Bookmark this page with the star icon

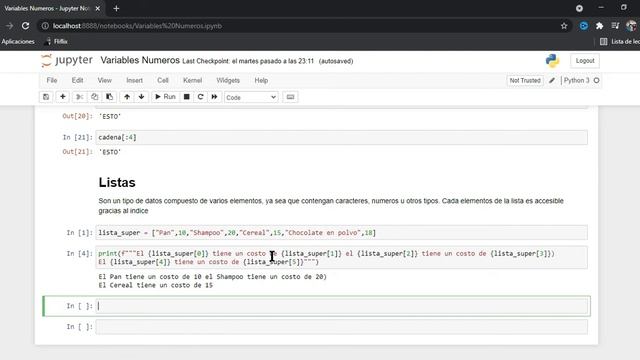564,26
